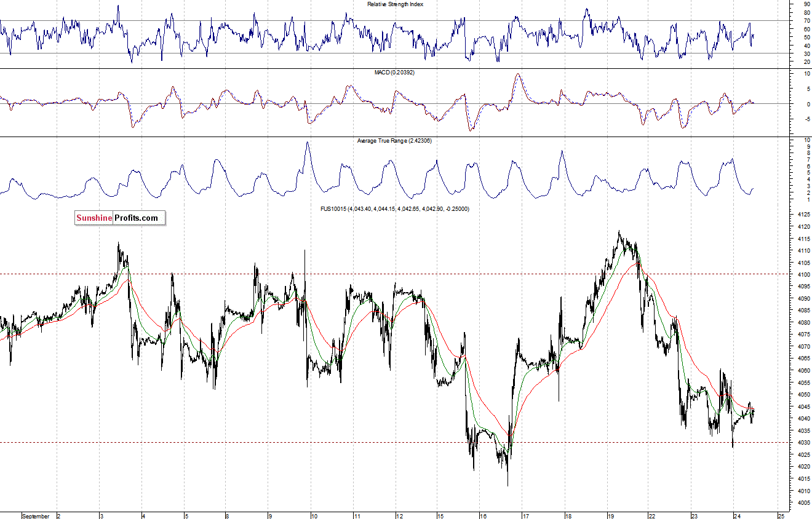Click the 4030 price axis value
This screenshot has width=812, height=519.
pos(803,443)
